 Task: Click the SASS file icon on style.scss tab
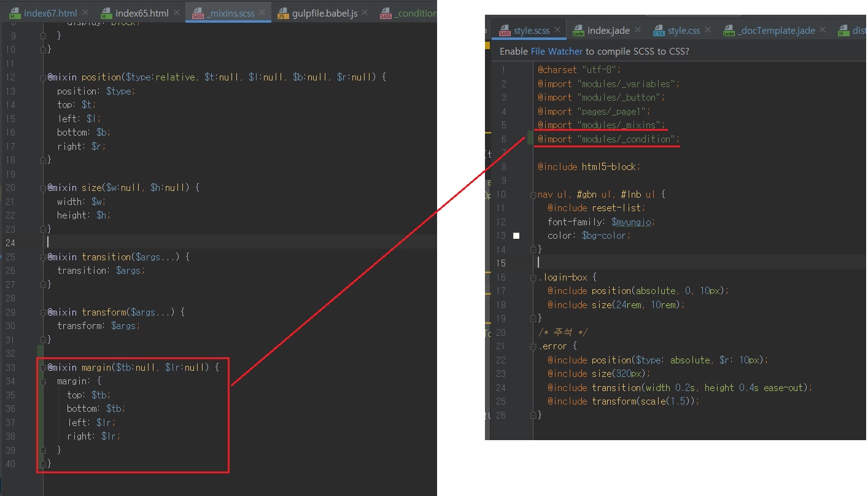click(x=505, y=31)
